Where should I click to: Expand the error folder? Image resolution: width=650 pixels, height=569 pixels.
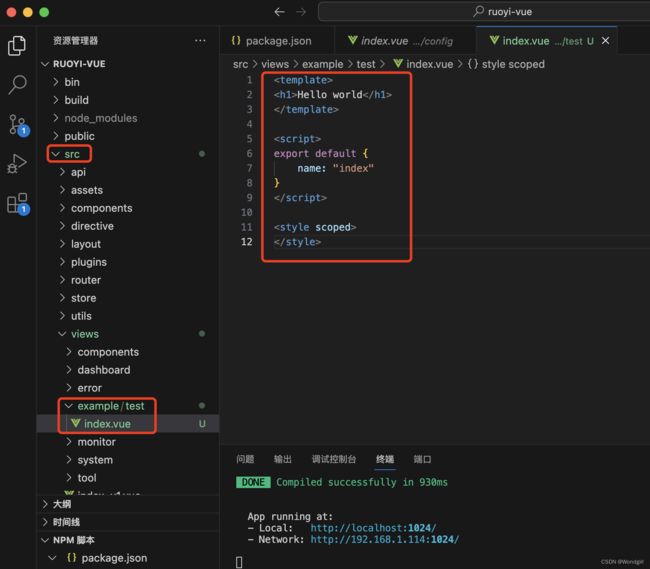click(128, 388)
